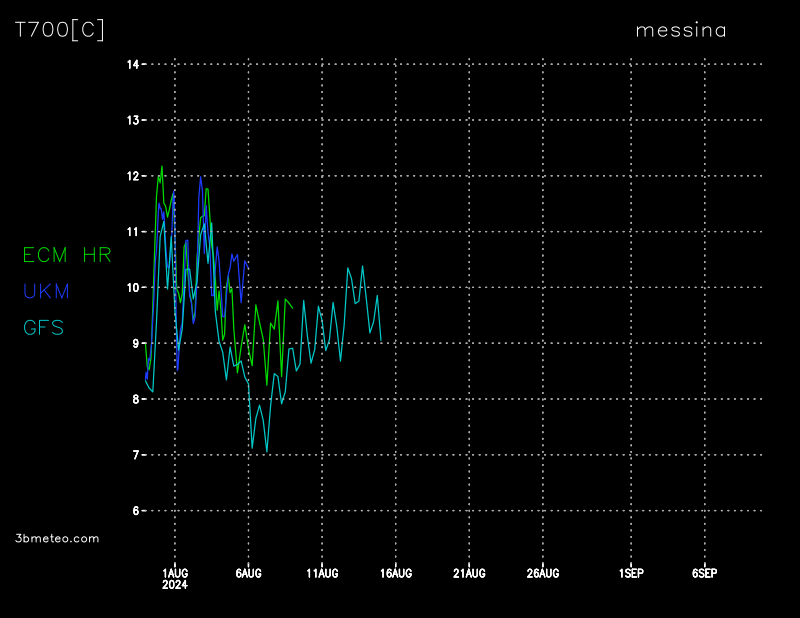Click the 6SEP date tick label

[704, 573]
